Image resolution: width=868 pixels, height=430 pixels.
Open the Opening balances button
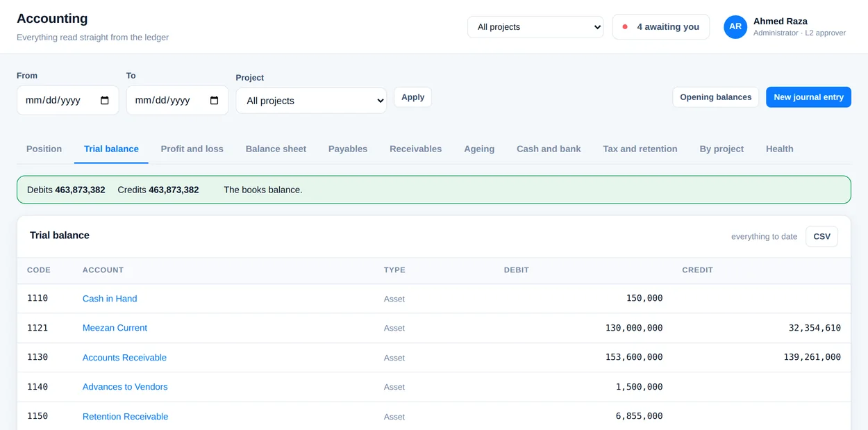pos(716,97)
